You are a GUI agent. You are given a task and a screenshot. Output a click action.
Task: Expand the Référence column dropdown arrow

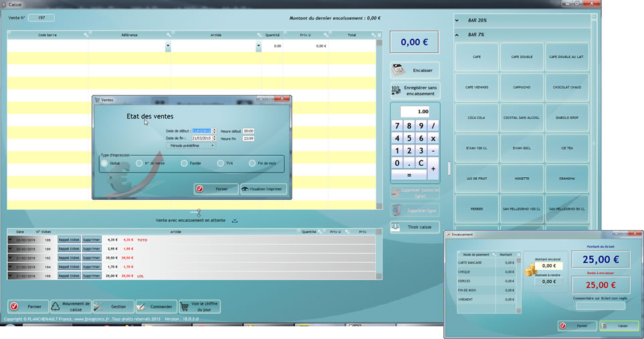pos(168,46)
